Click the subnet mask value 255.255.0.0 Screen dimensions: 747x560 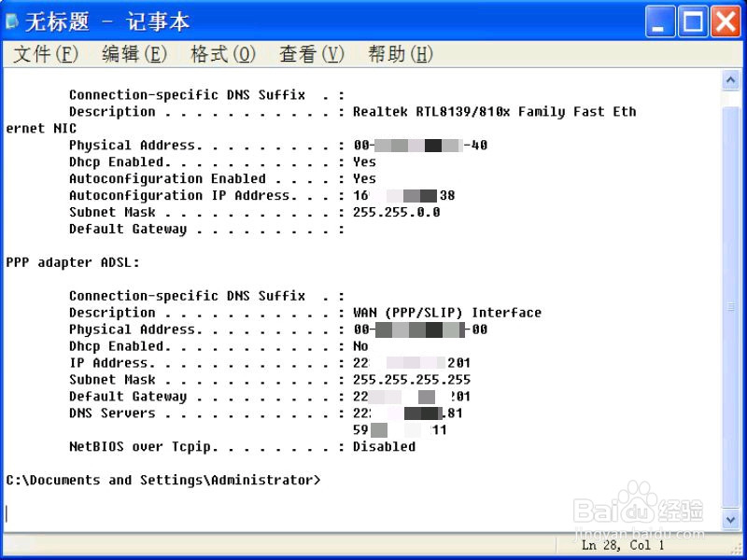pyautogui.click(x=396, y=213)
